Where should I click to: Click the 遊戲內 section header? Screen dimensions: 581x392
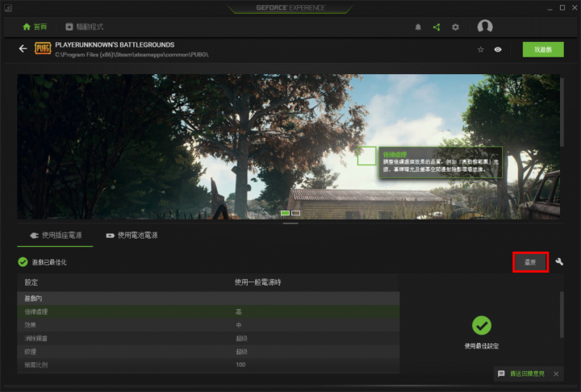point(208,298)
